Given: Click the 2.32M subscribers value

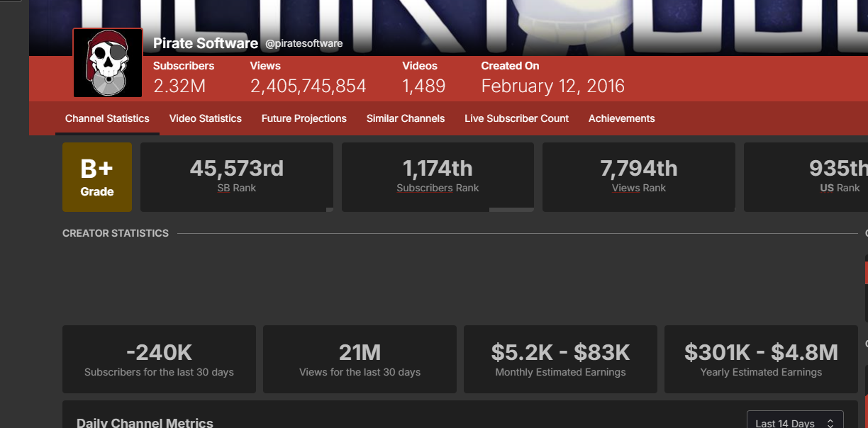Looking at the screenshot, I should click(179, 86).
